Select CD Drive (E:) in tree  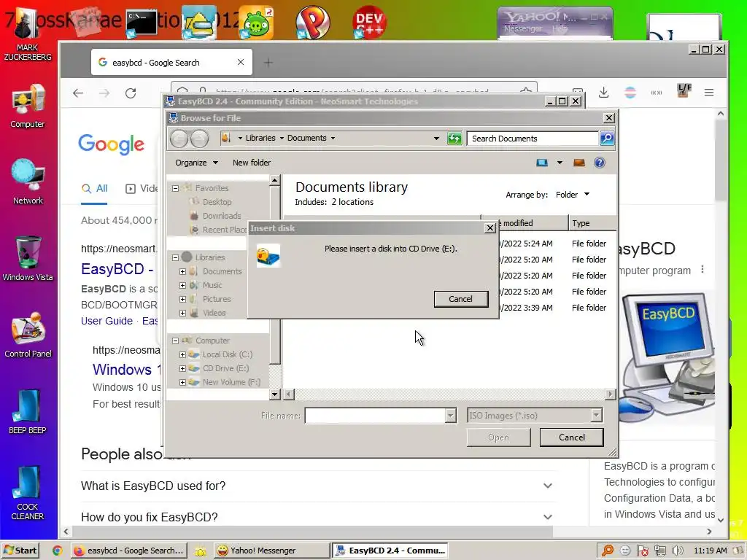225,368
